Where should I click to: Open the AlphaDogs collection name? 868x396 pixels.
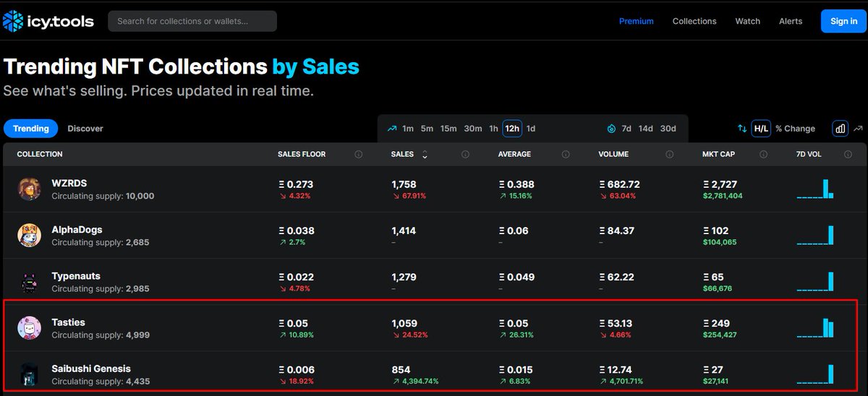pyautogui.click(x=77, y=230)
